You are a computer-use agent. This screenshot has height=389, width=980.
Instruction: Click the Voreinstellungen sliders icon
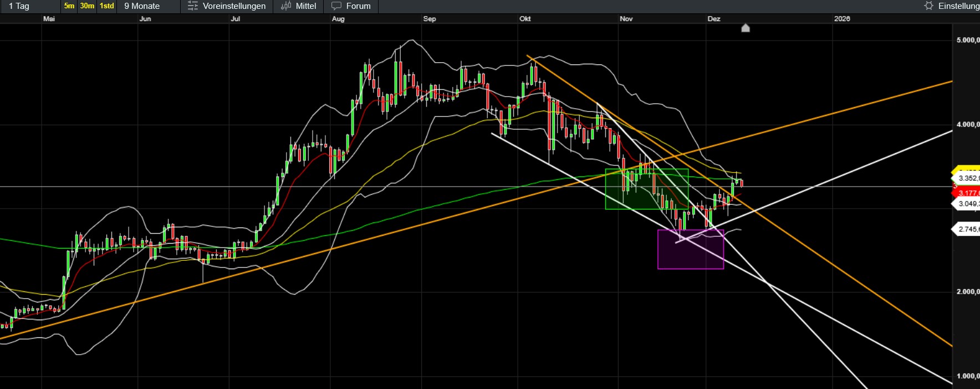192,6
